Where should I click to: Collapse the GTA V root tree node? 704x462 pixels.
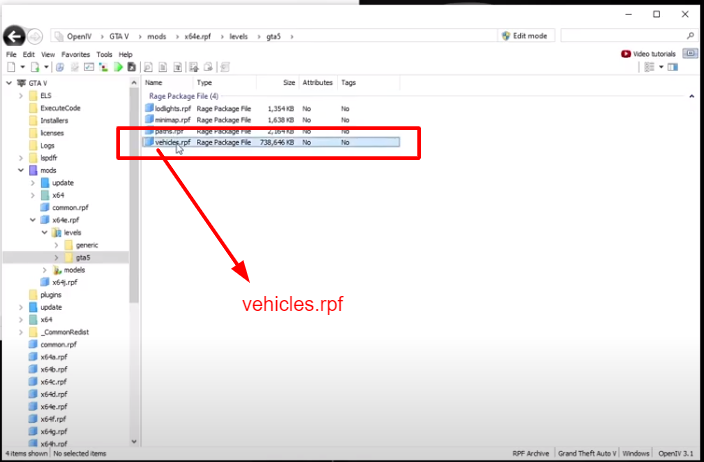click(9, 83)
